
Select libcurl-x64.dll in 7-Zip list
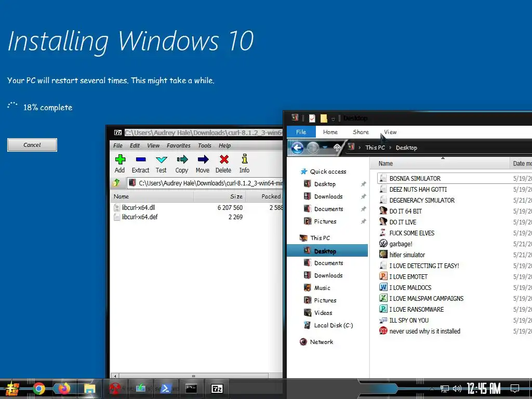coord(138,207)
